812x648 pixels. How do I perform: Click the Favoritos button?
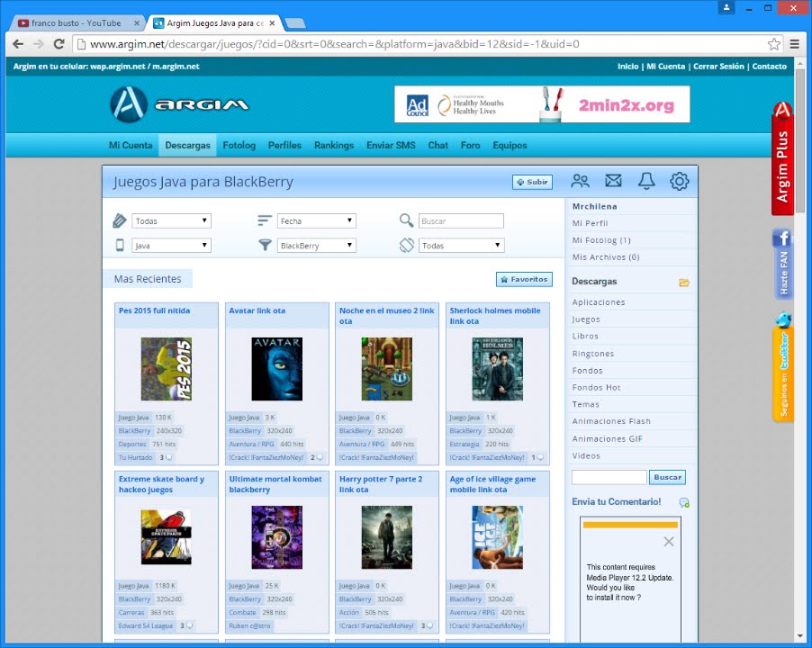[x=524, y=280]
